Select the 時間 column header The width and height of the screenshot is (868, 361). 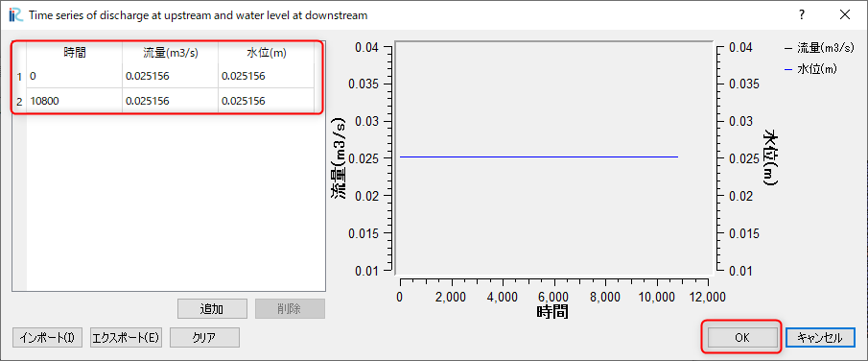[74, 53]
